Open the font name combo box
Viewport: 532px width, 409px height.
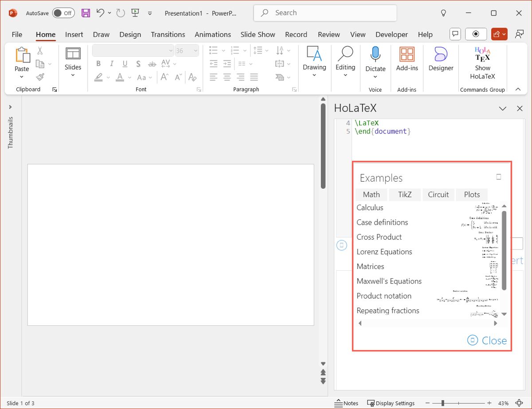click(x=133, y=51)
